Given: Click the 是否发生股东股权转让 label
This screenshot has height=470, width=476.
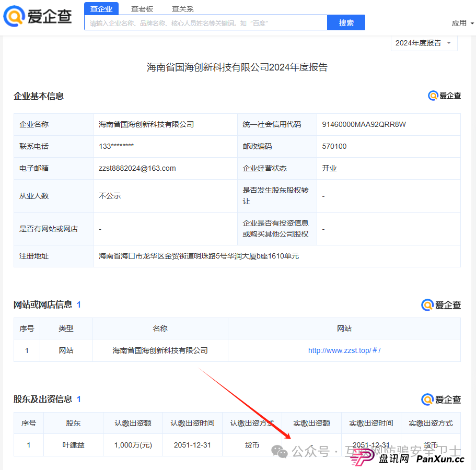Looking at the screenshot, I should coord(275,196).
